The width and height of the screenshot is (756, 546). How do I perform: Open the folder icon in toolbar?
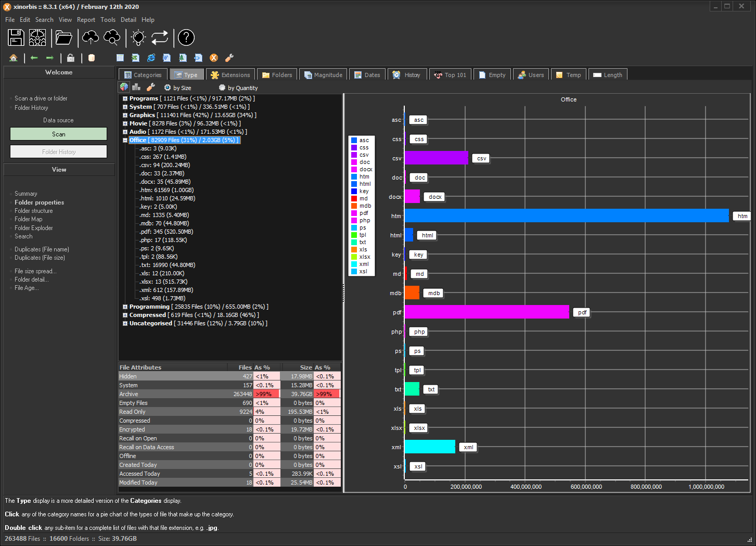[x=64, y=37]
